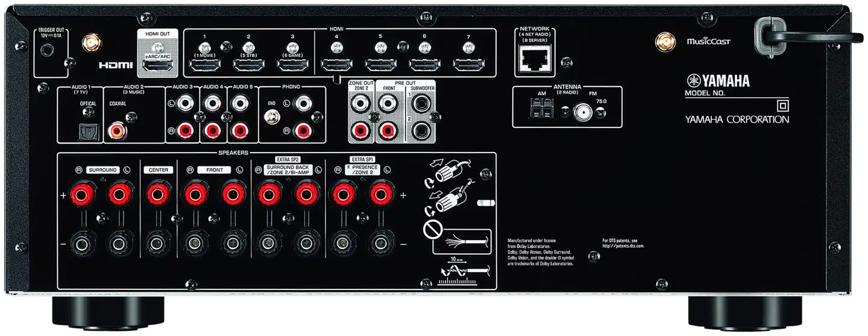Screen dimensions: 868x336
Task: Click the HDMI logo on the panel
Action: pyautogui.click(x=116, y=65)
